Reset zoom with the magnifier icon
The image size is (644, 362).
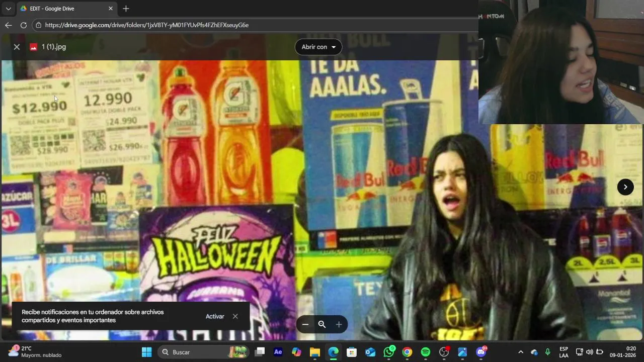tap(322, 325)
